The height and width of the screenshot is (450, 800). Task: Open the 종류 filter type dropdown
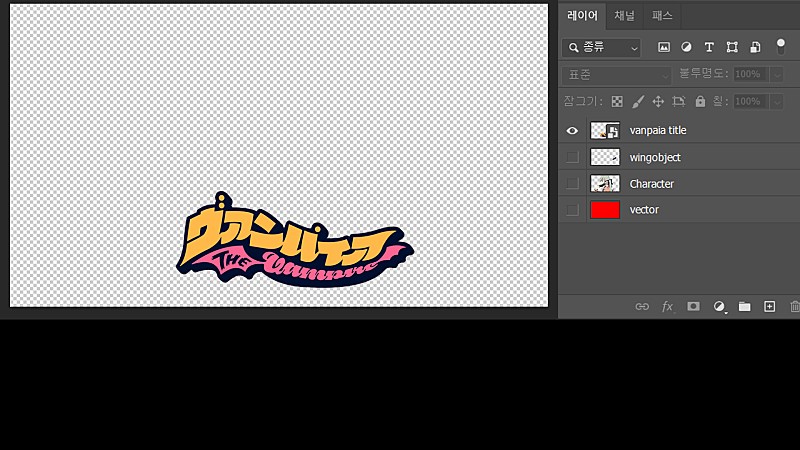click(601, 47)
